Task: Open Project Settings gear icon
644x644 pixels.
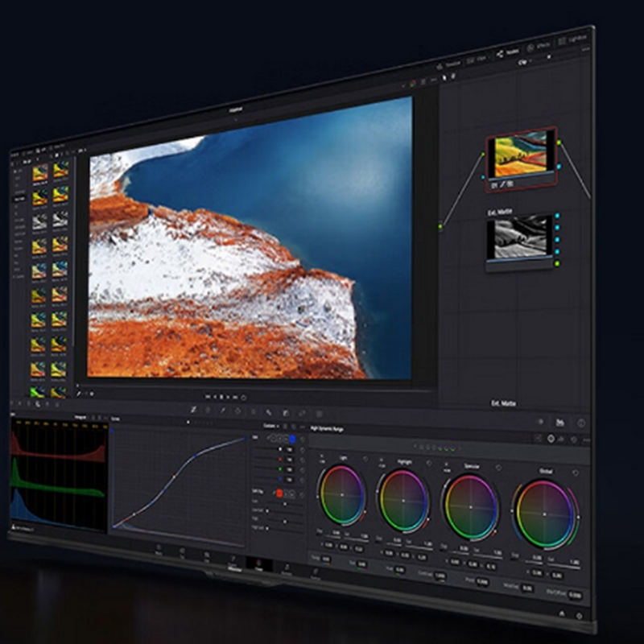Action: tap(579, 616)
